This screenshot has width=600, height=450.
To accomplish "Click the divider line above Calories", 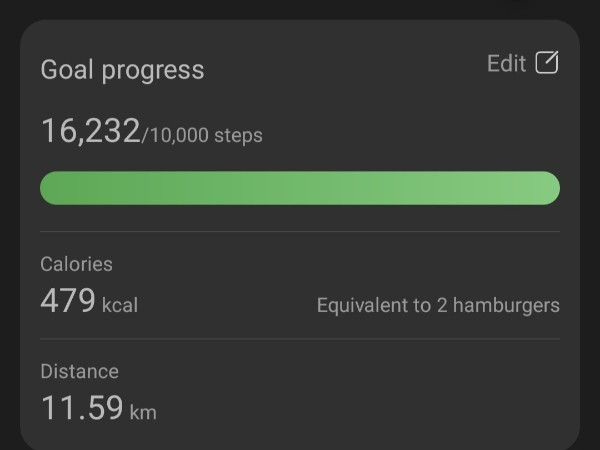I will coord(300,232).
